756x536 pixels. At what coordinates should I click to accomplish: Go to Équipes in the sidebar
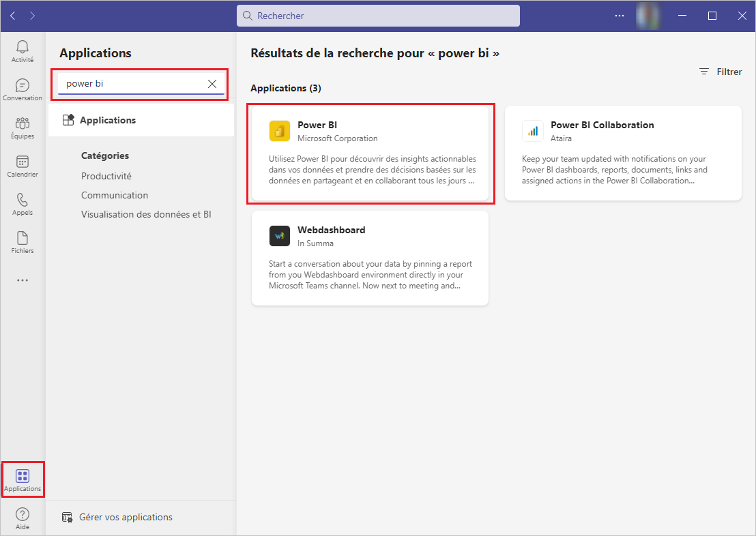[23, 123]
